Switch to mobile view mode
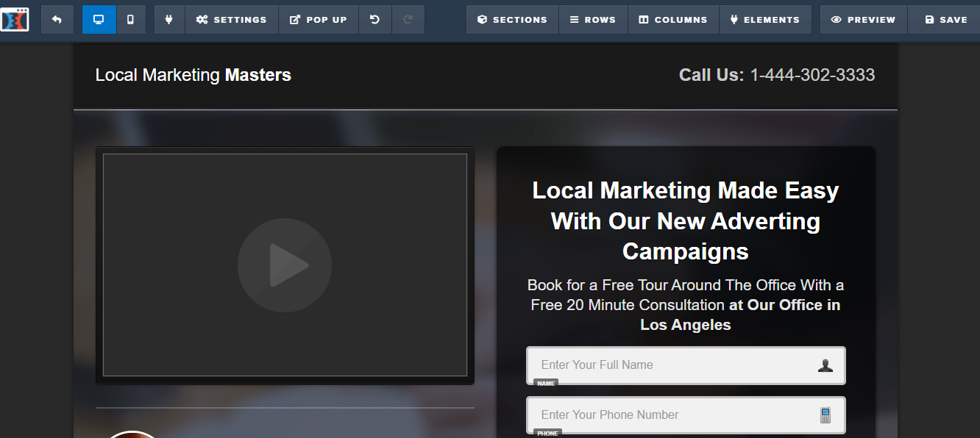This screenshot has height=438, width=980. (130, 20)
